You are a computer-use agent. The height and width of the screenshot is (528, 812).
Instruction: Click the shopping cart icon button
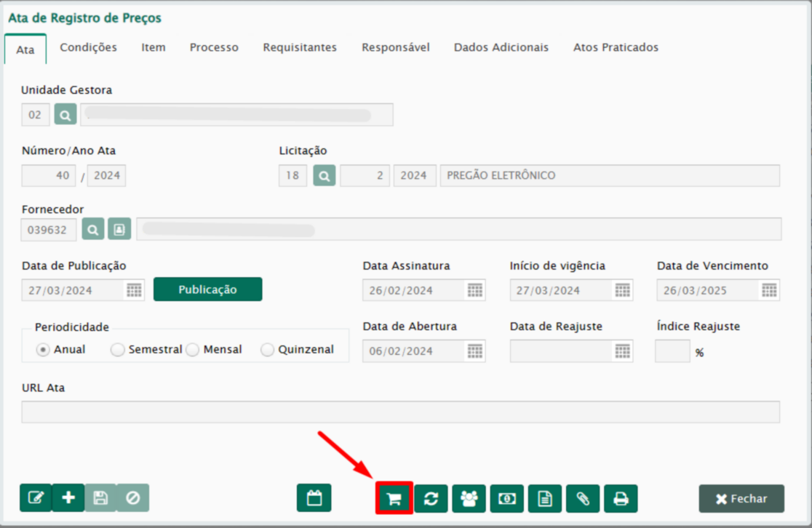point(394,499)
